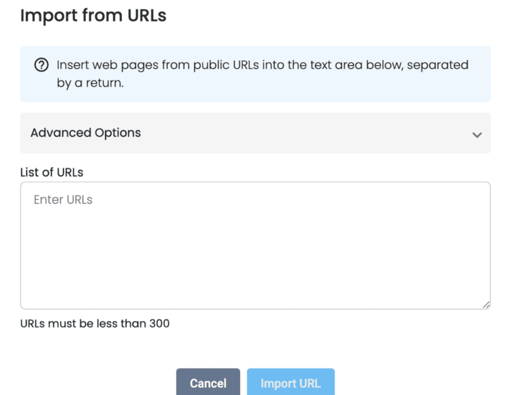Click the Advanced Options label text
This screenshot has width=532, height=395.
coord(86,133)
